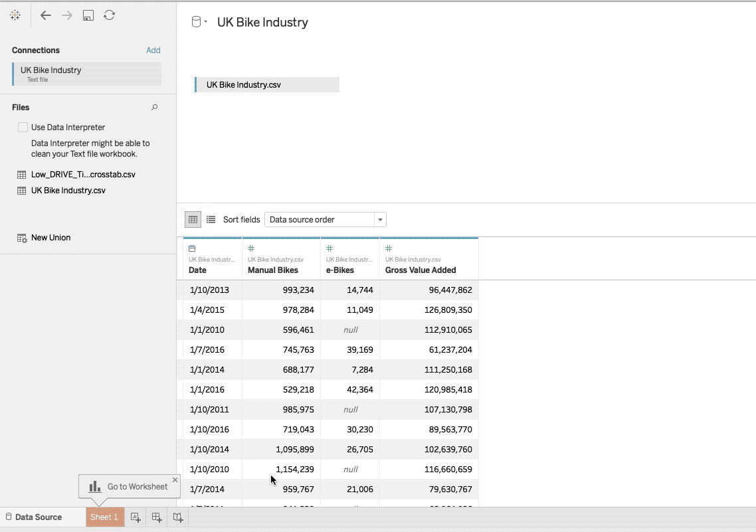Open the Sheet 1 tab
Viewport: 756px width, 532px height.
coord(104,517)
